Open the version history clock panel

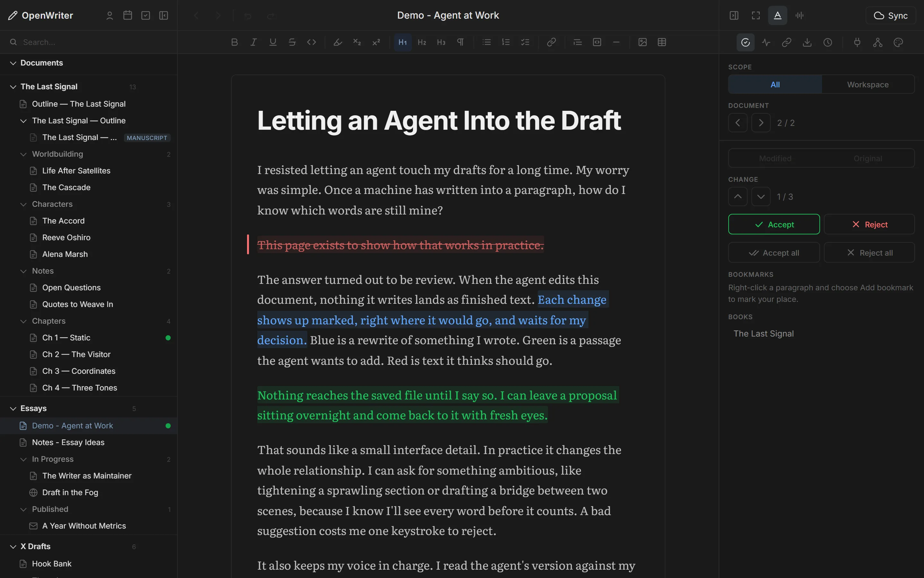click(x=827, y=42)
